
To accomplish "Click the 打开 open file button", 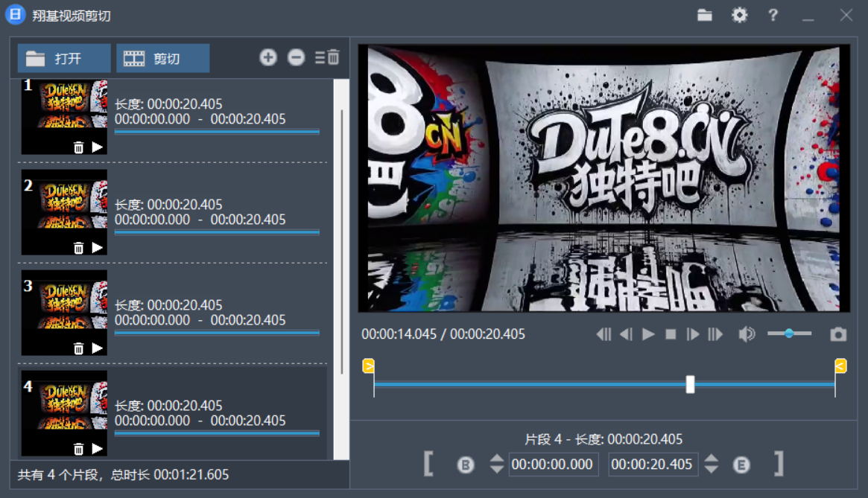I will [63, 58].
